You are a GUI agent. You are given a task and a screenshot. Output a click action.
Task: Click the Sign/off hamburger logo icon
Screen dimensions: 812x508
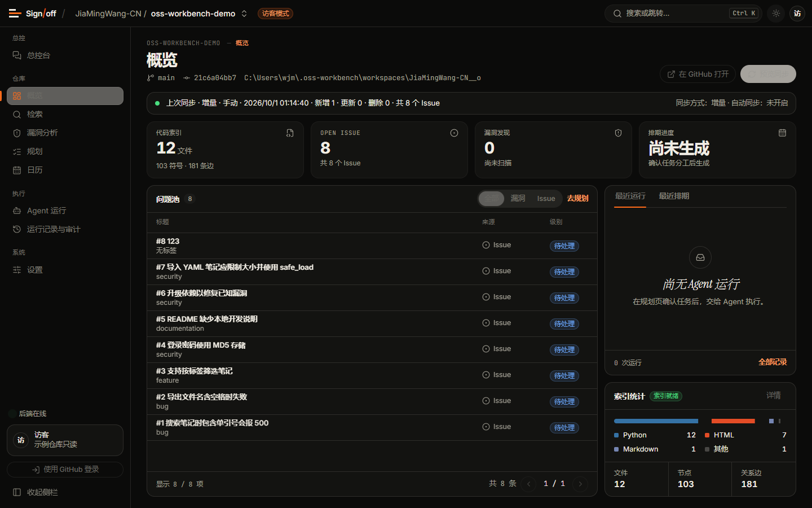pyautogui.click(x=15, y=14)
